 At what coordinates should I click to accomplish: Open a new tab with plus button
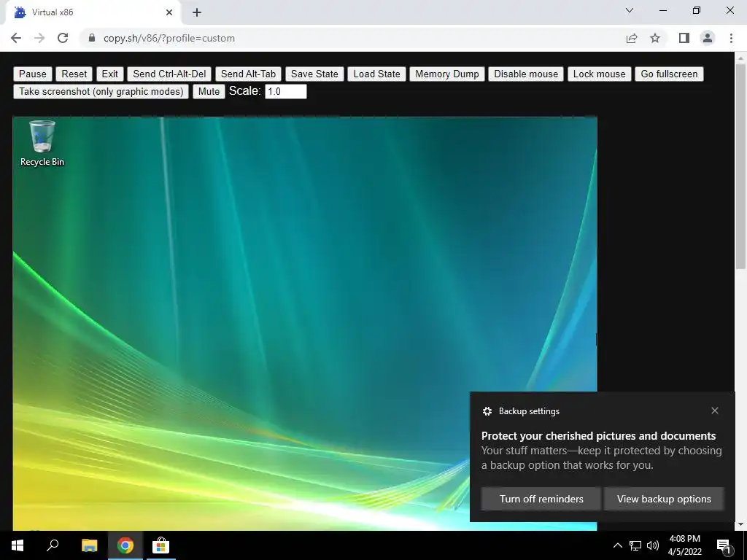tap(197, 12)
